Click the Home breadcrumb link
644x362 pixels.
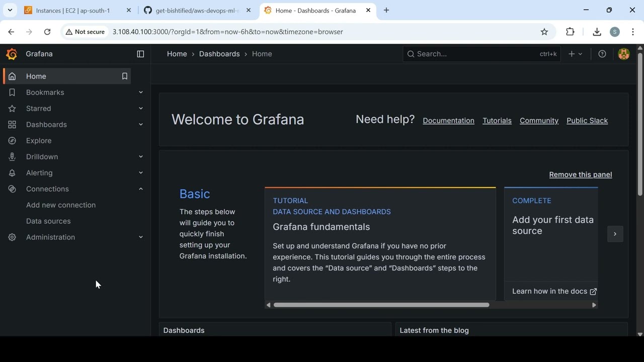[177, 54]
